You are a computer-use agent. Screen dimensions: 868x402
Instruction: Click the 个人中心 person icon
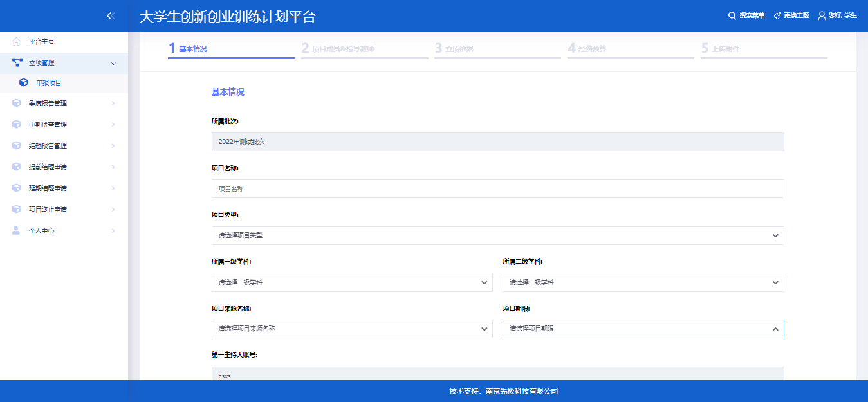pyautogui.click(x=17, y=230)
